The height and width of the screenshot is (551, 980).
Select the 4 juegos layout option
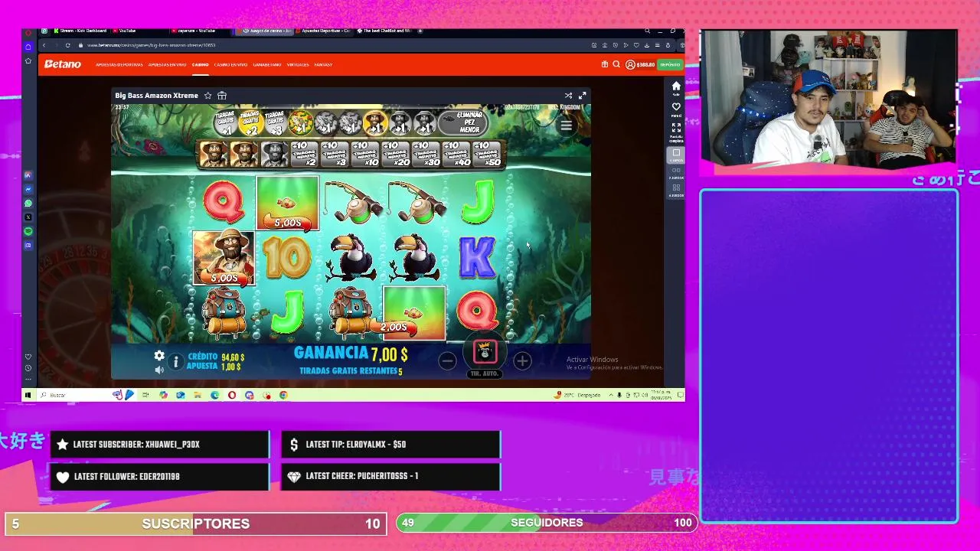click(676, 190)
